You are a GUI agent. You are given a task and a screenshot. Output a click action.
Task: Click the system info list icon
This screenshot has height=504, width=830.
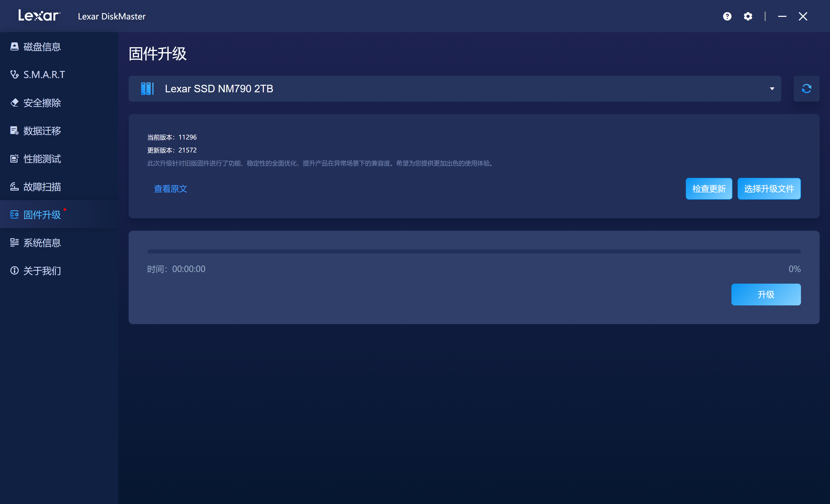(x=14, y=242)
